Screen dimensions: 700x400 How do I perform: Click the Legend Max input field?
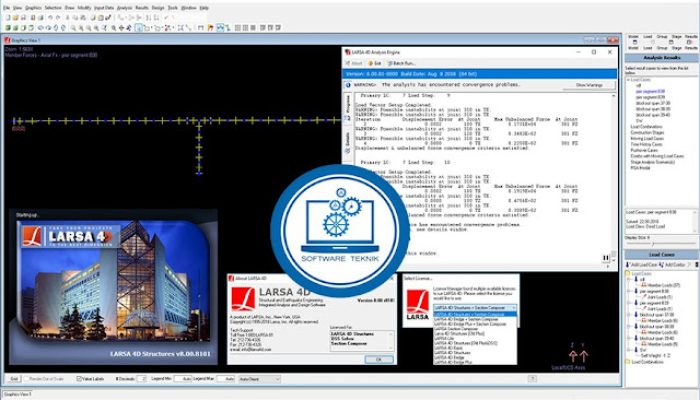click(225, 379)
